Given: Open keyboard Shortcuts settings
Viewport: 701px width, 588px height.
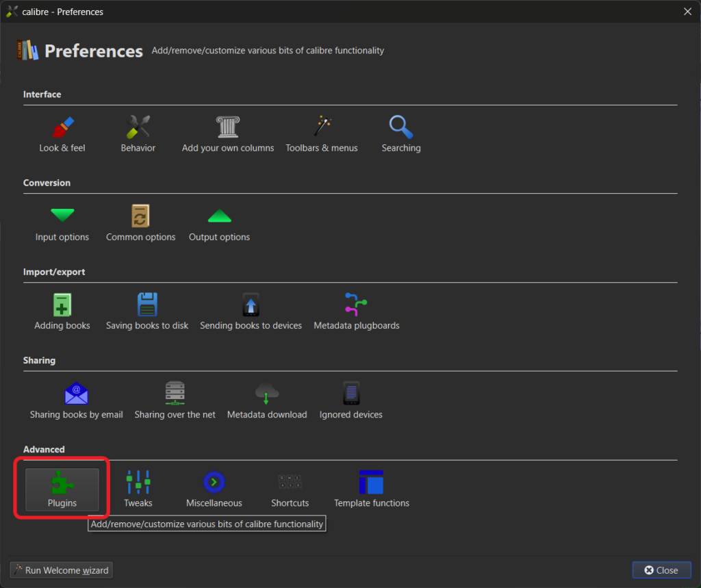Looking at the screenshot, I should (290, 489).
